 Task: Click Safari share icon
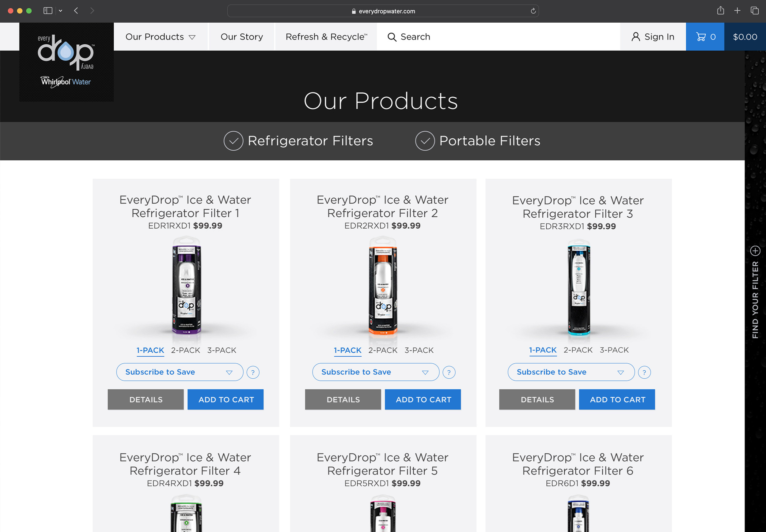(720, 11)
